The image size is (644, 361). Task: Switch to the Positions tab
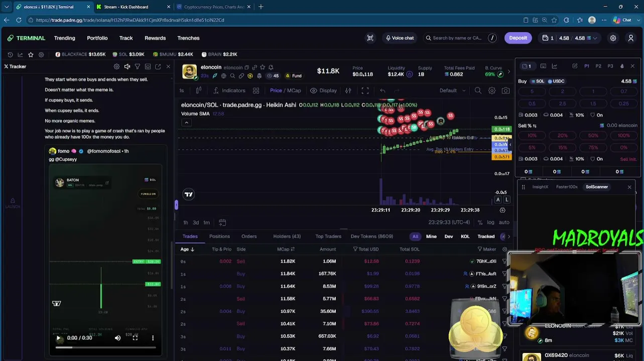219,237
